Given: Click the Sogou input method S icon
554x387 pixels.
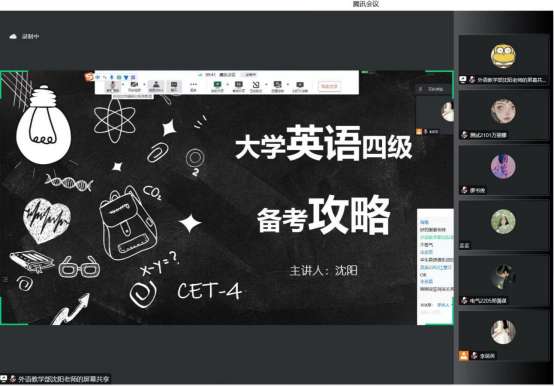Looking at the screenshot, I should tap(89, 76).
